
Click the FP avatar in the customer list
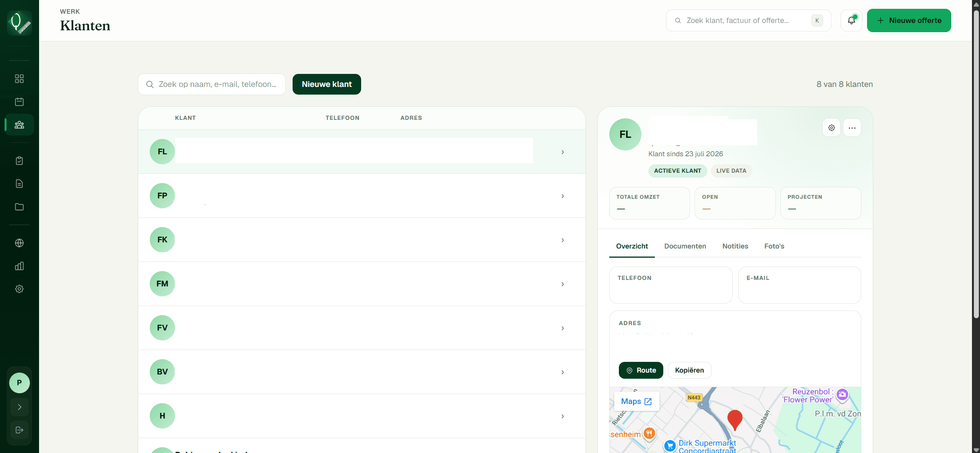click(x=162, y=196)
